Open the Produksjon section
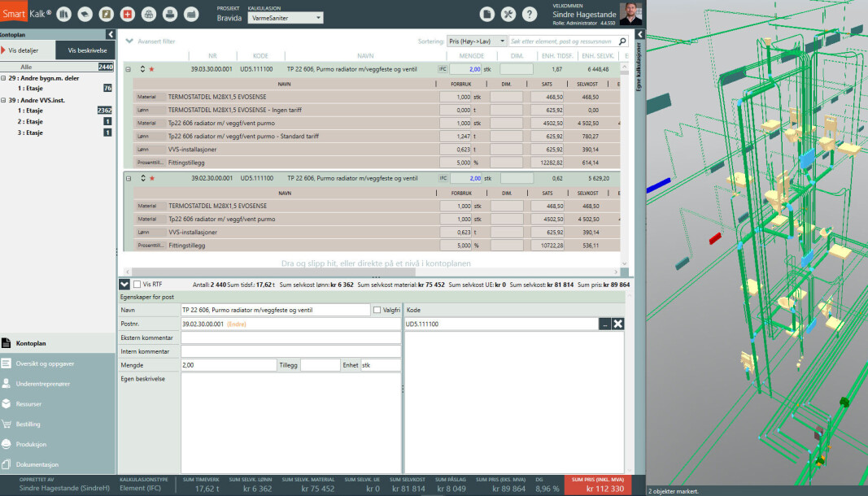This screenshot has height=496, width=868. 58,444
